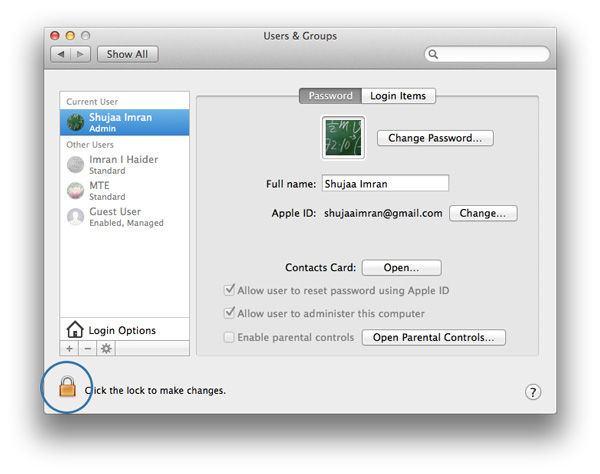Close the window with the red button
The height and width of the screenshot is (474, 600).
55,36
